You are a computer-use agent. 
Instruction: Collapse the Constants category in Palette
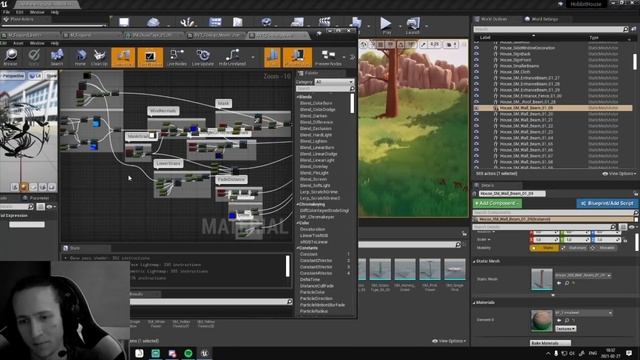pos(298,248)
